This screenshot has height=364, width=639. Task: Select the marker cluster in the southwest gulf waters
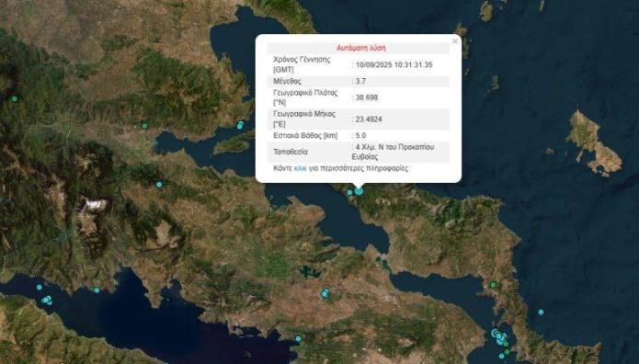(x=47, y=301)
